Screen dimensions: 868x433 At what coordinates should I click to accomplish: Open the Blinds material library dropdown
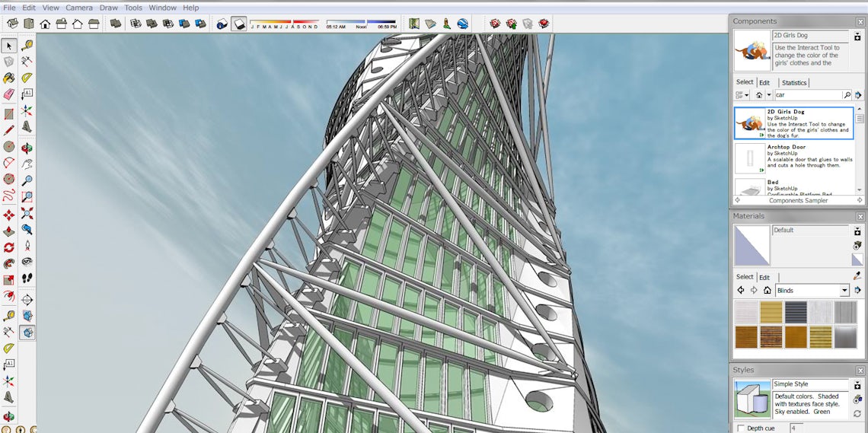(844, 291)
